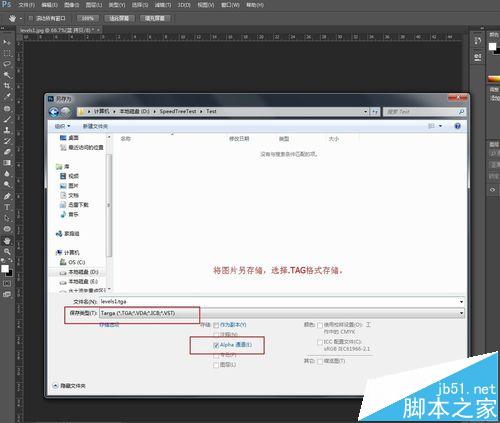Image resolution: width=500 pixels, height=423 pixels.
Task: Select the Lasso tool
Action: tap(7, 64)
